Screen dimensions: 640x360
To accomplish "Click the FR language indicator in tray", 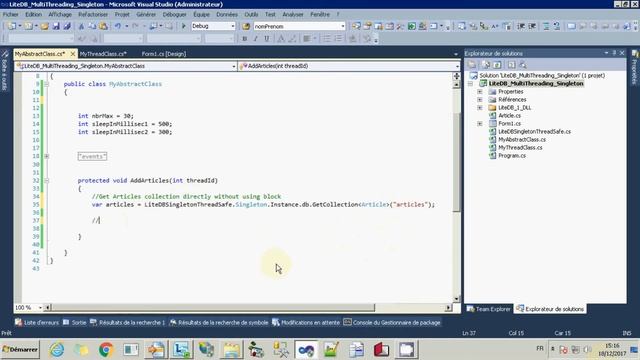I will [540, 349].
